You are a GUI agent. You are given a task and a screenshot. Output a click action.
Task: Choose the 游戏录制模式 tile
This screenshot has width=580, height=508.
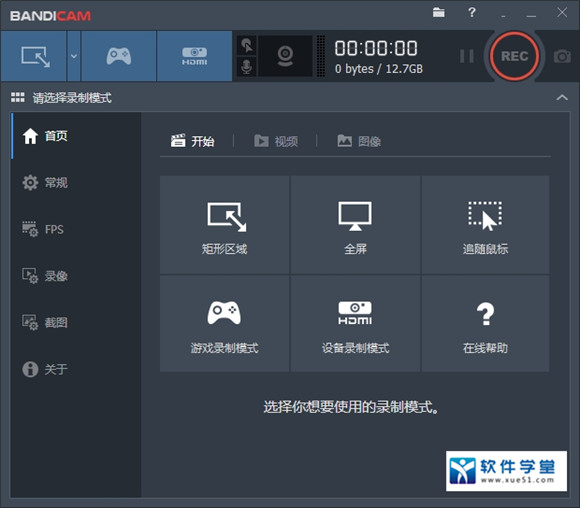coord(225,323)
